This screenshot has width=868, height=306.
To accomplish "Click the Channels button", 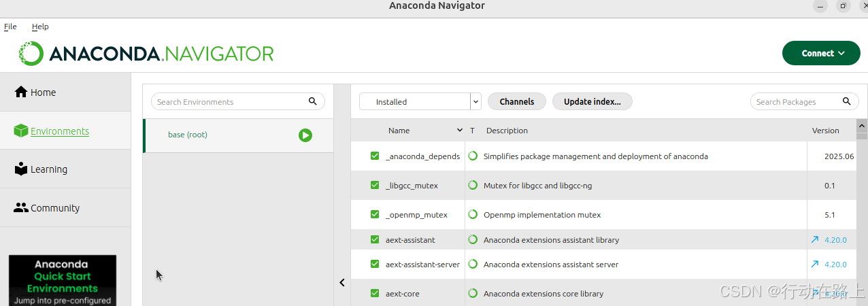I will [517, 101].
